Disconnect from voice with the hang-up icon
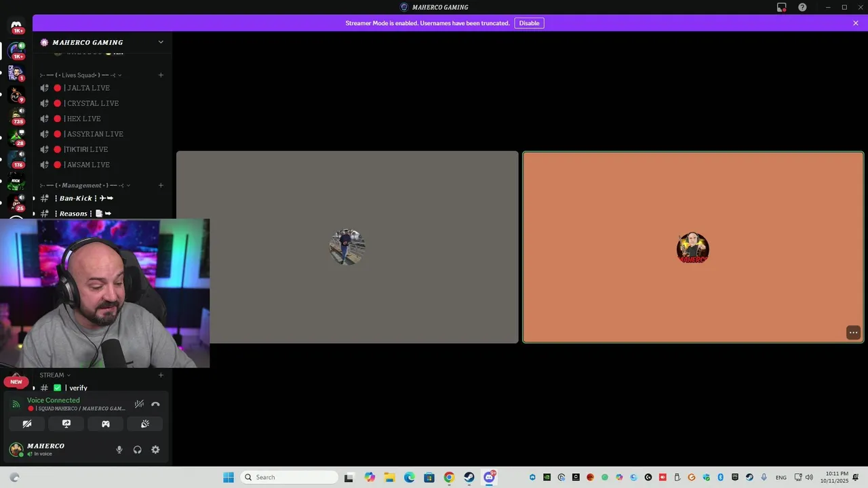868x488 pixels. coord(155,404)
